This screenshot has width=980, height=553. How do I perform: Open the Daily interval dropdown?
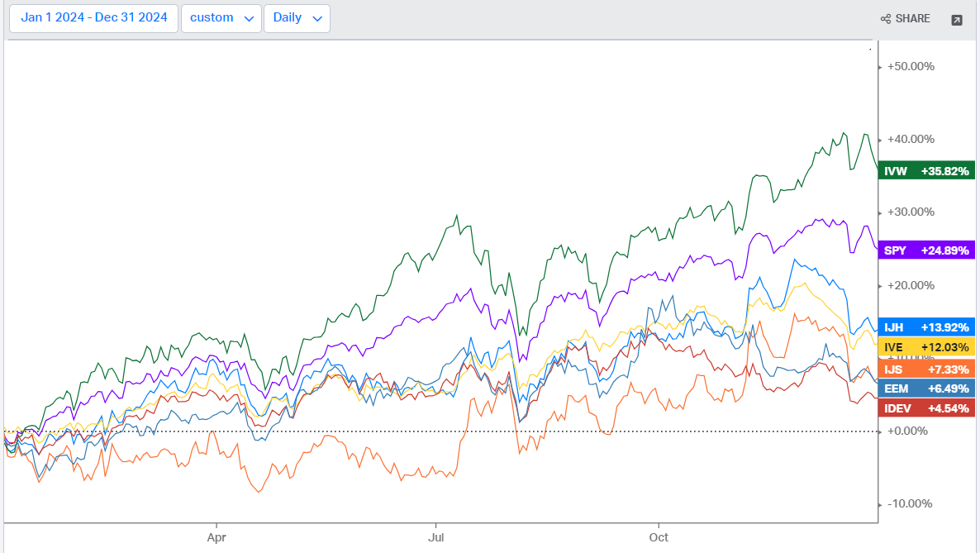(x=297, y=18)
